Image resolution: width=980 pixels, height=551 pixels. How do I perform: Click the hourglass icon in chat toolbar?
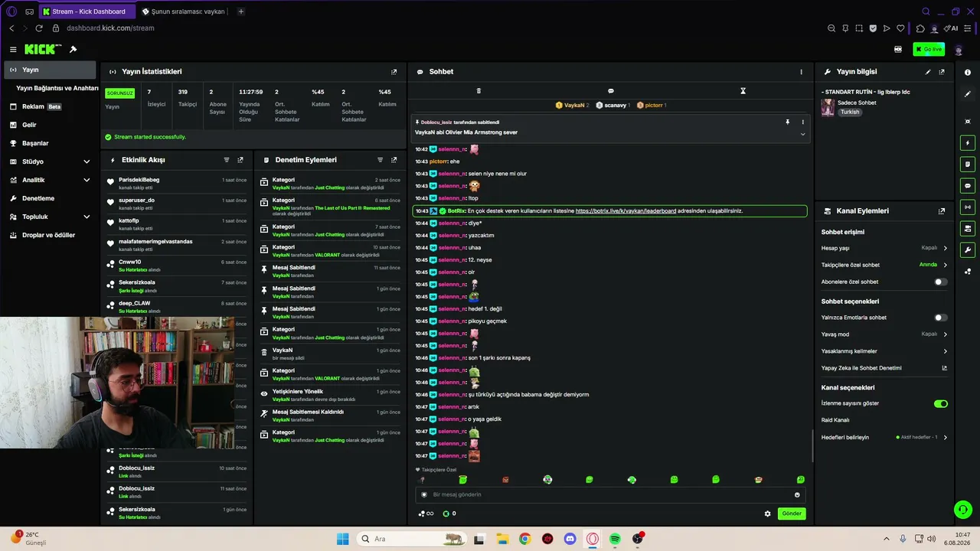point(743,91)
